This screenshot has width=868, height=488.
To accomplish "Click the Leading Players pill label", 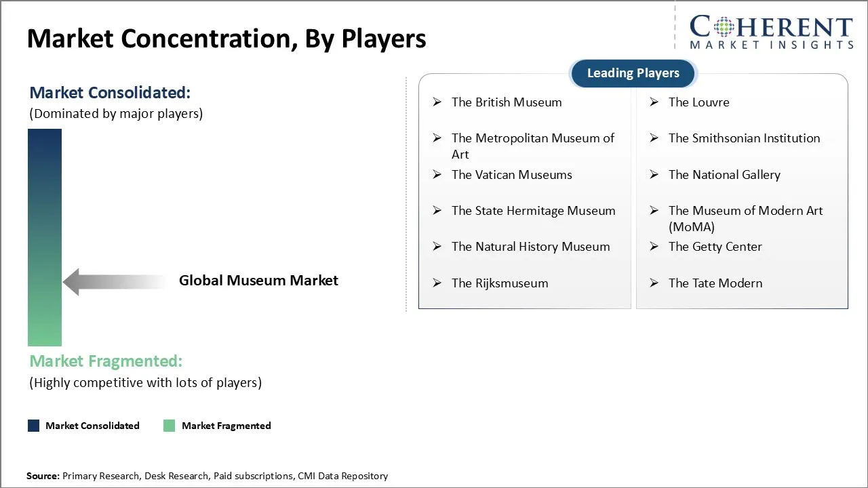I will point(633,73).
